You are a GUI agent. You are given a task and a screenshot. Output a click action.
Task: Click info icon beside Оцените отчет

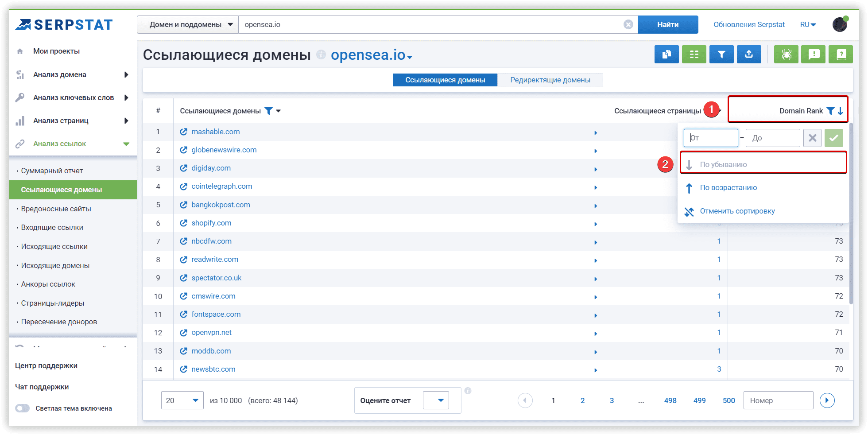(x=468, y=391)
